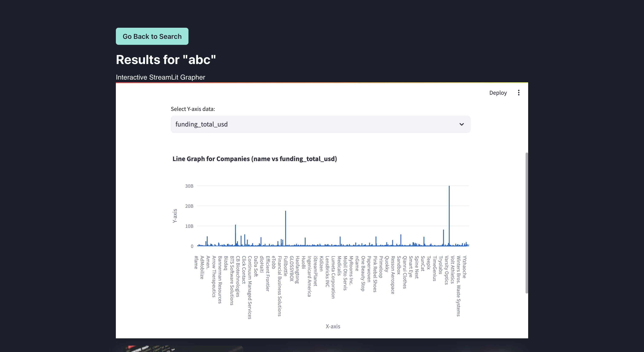The image size is (644, 352).
Task: Click the Winters Bros. Waste Systems label
Action: [458, 286]
